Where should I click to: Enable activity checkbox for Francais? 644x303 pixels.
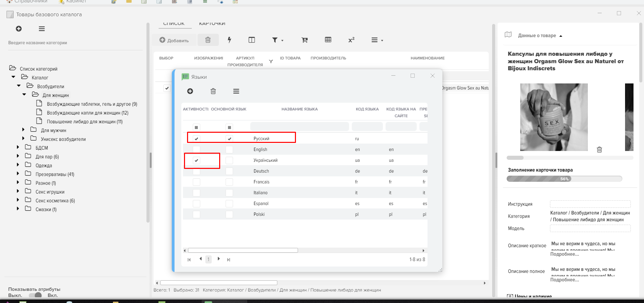(197, 182)
